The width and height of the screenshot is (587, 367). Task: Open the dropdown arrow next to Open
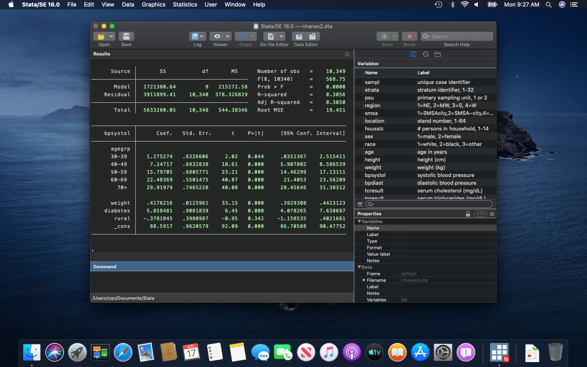(x=111, y=36)
